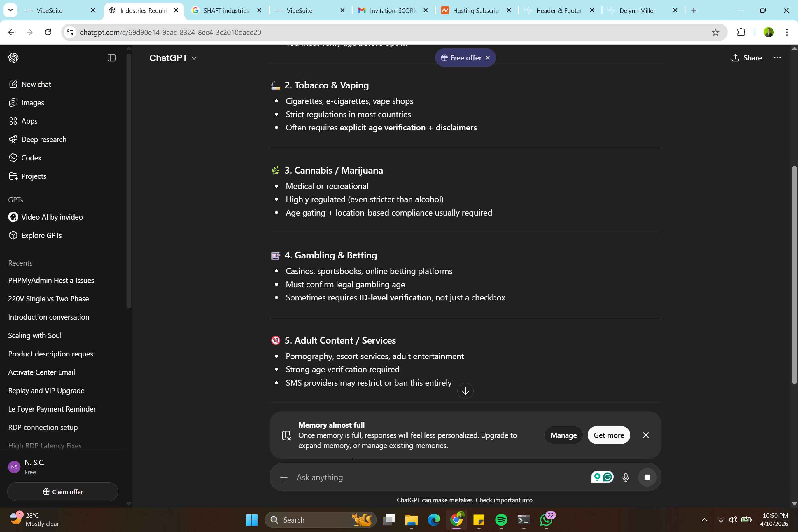Switch to the Header & Footer tab
Screen dimensions: 798x532
(x=559, y=10)
